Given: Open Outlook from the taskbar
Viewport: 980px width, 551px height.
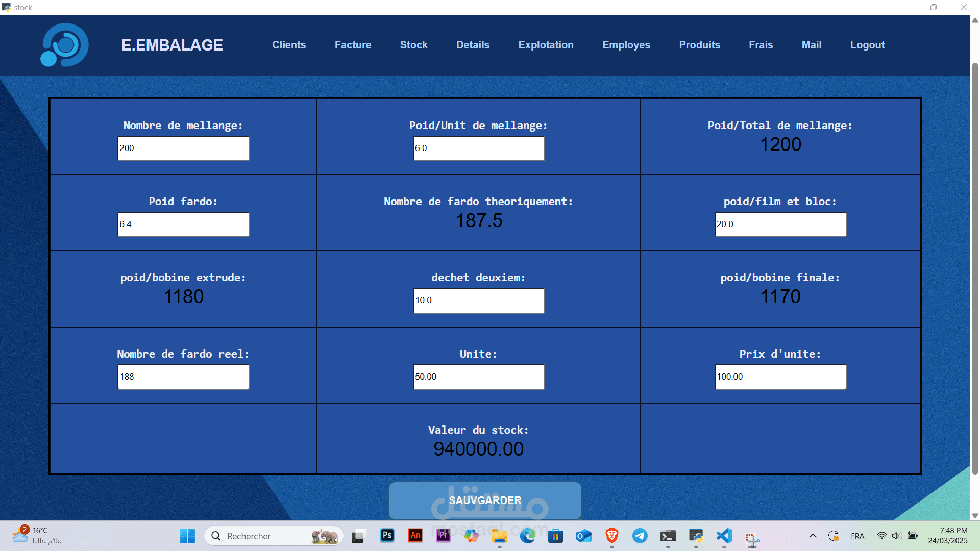Looking at the screenshot, I should pos(583,536).
